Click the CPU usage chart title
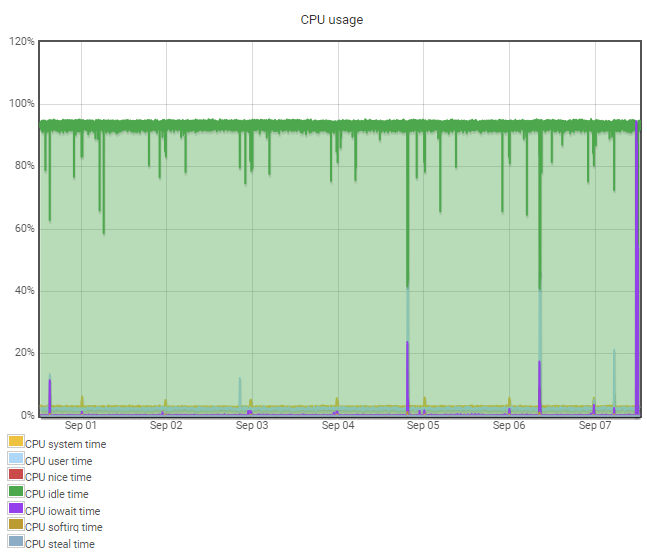This screenshot has height=557, width=647. [332, 20]
